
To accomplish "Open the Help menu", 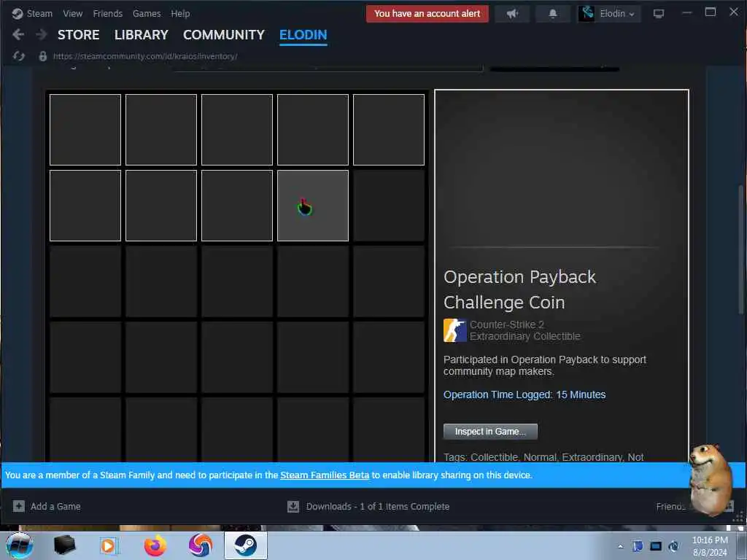I will 181,14.
